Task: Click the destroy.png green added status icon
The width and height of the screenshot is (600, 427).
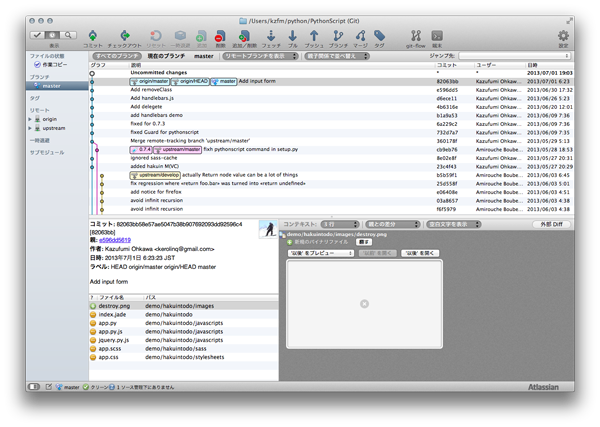Action: [x=93, y=306]
